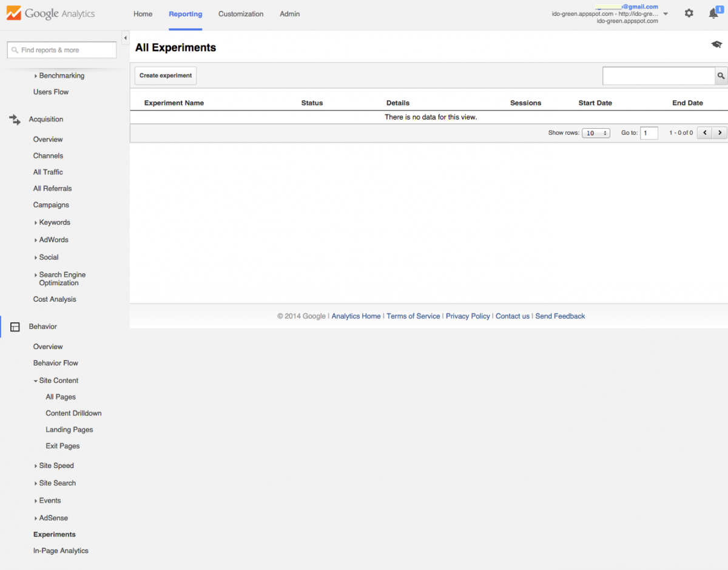Screen dimensions: 728x570
Task: Click the notifications bell icon
Action: tap(713, 13)
